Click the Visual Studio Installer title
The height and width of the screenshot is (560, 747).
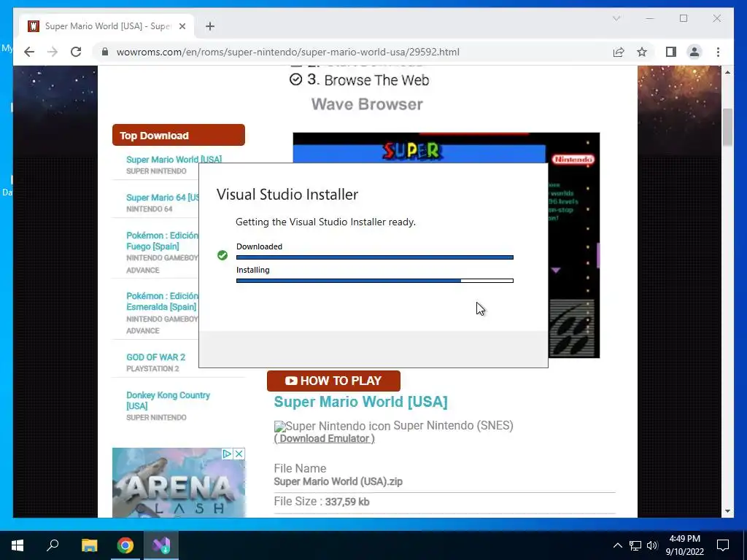[287, 194]
